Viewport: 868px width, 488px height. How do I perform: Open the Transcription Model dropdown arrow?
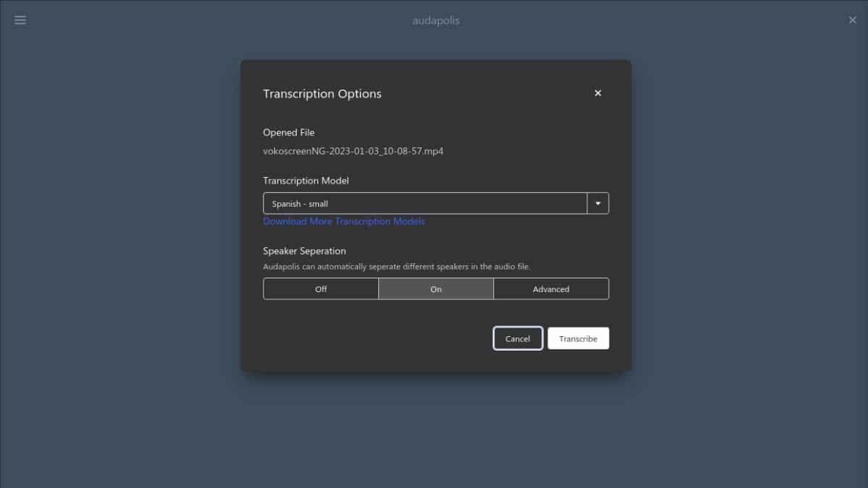click(598, 204)
